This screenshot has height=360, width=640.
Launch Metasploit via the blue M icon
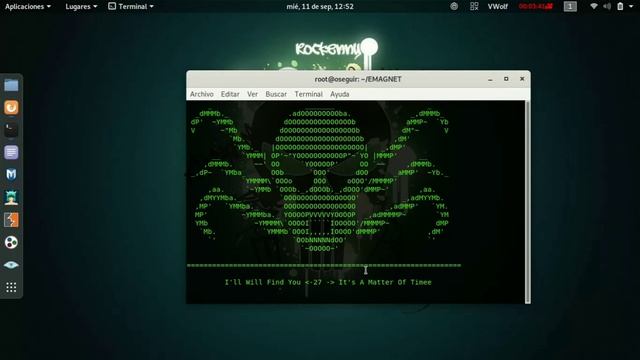pyautogui.click(x=11, y=175)
